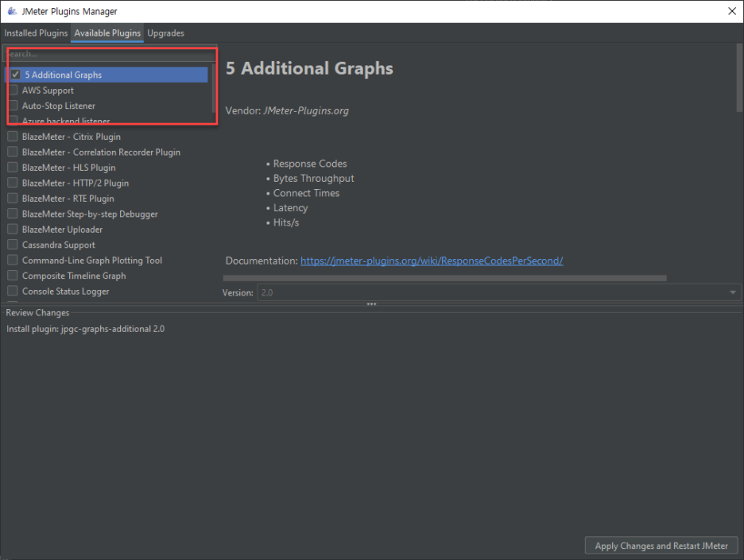Click the description pane vertical scrollbar
744x560 pixels.
(738, 78)
